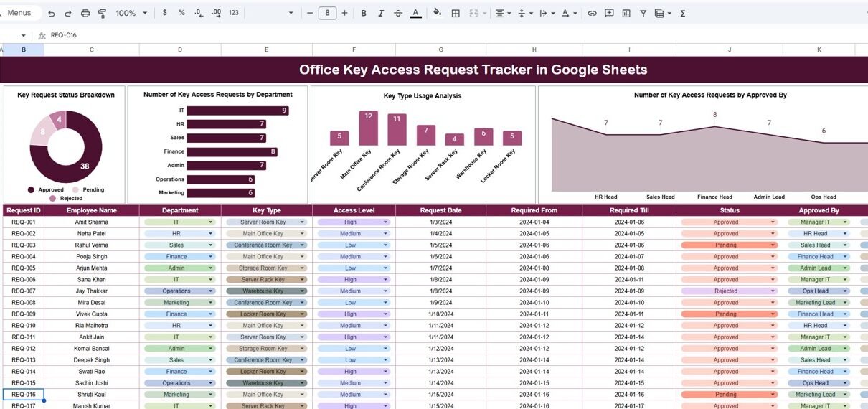Click the Insert chart icon
868x409 pixels.
point(626,13)
